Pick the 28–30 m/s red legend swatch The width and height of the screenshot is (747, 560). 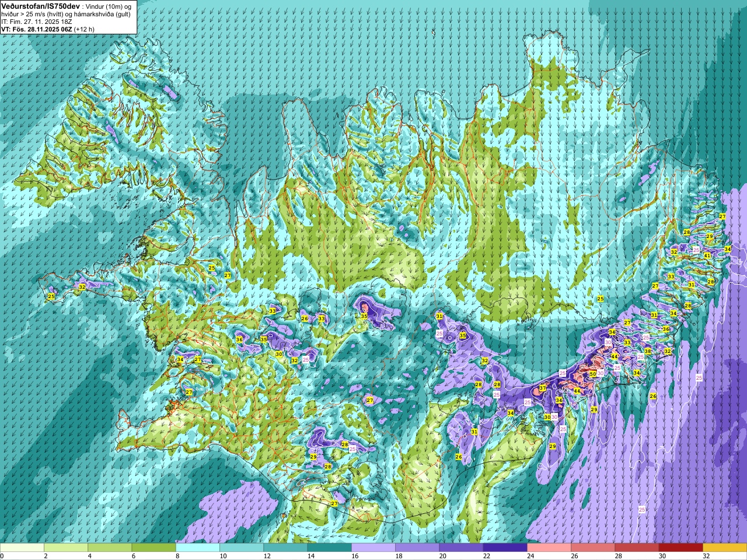coord(637,548)
